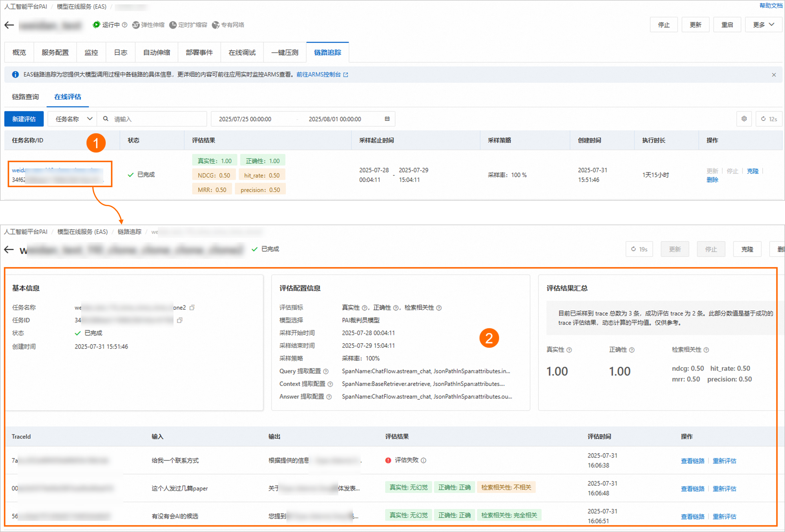Screen dimensions: 785x532
Task: Click the back arrow in the evaluation detail page
Action: (x=9, y=250)
